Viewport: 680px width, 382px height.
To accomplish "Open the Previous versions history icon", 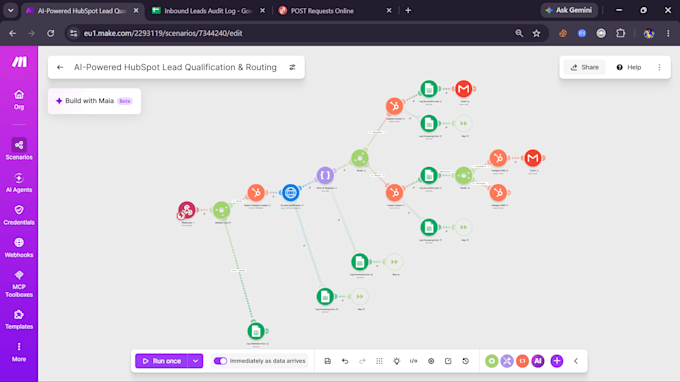I will [465, 361].
